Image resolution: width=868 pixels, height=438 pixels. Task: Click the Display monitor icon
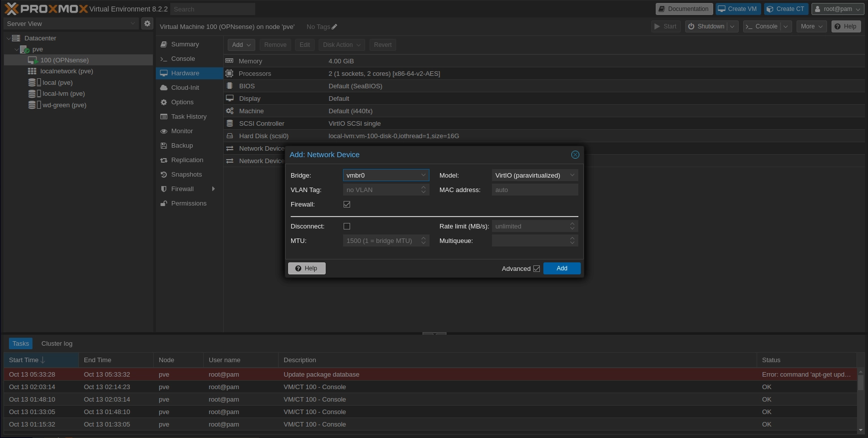(230, 98)
